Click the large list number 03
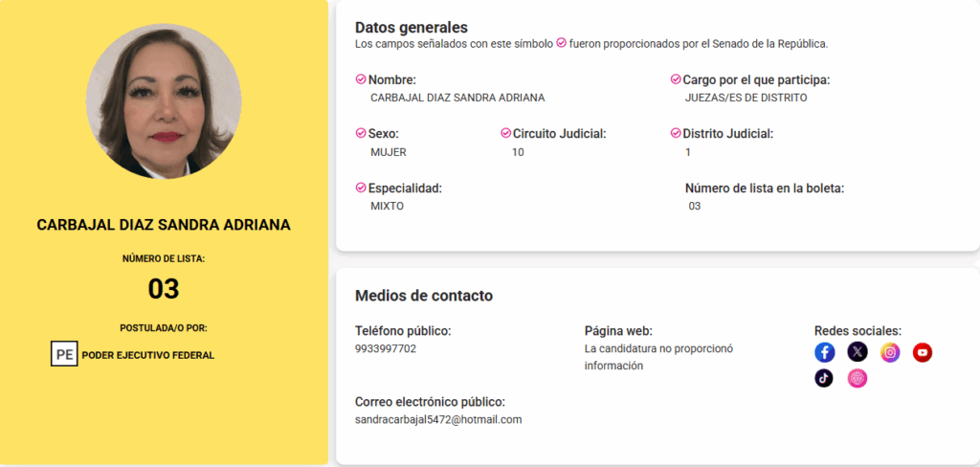 click(x=164, y=288)
